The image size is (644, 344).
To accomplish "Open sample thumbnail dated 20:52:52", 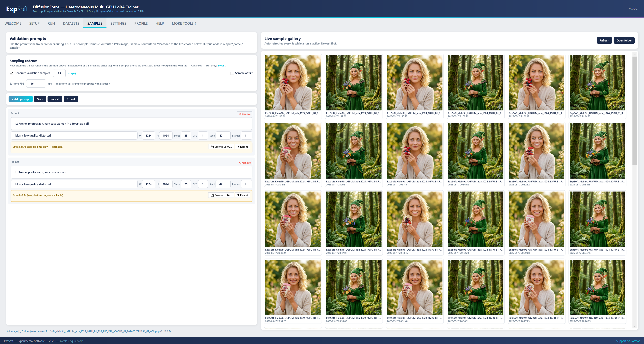I will pyautogui.click(x=536, y=151).
